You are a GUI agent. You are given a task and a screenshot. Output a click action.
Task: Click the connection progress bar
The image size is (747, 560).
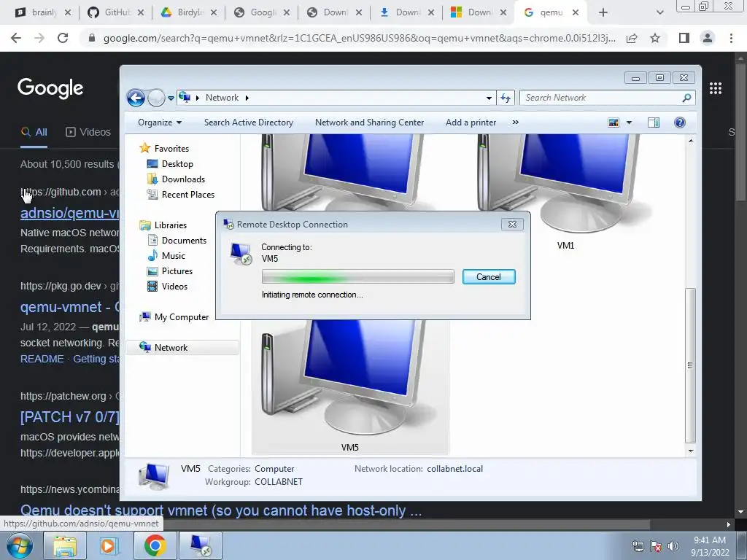click(357, 276)
